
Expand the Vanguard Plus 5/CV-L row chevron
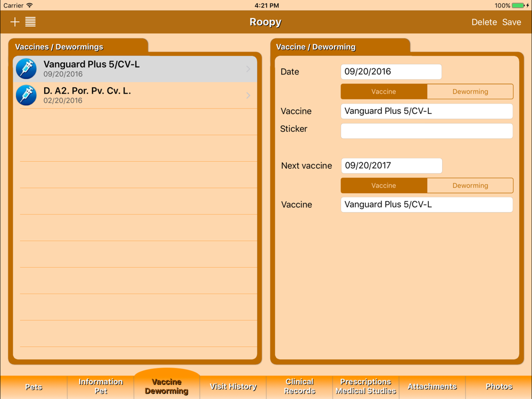pos(248,69)
